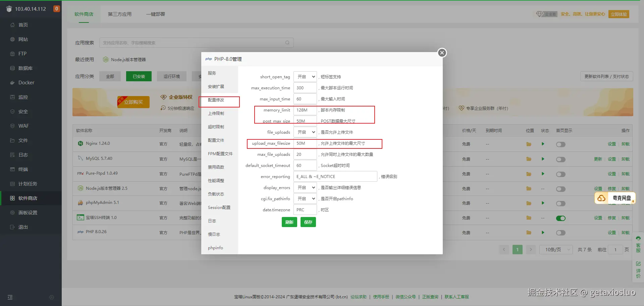The image size is (644, 306).
Task: Toggle homepage display for Node.js版本管理器 2.5
Action: point(561,189)
